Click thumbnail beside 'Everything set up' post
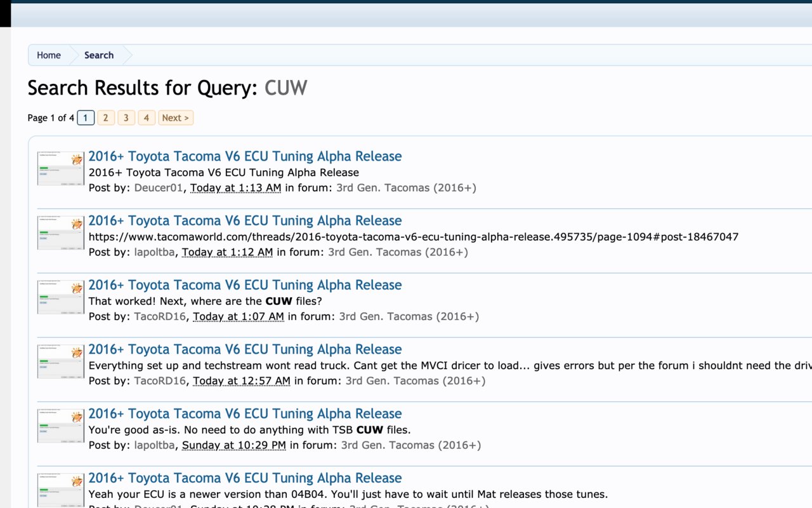Image resolution: width=812 pixels, height=508 pixels. (61, 361)
